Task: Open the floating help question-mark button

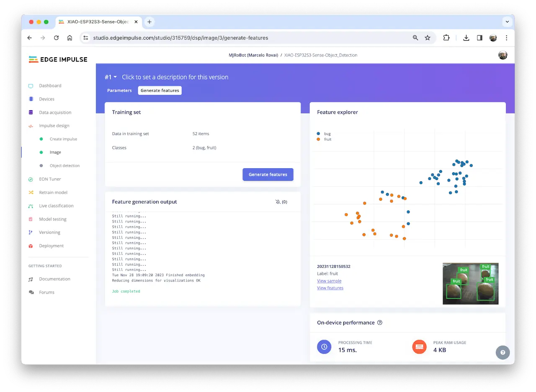Action: pos(502,352)
